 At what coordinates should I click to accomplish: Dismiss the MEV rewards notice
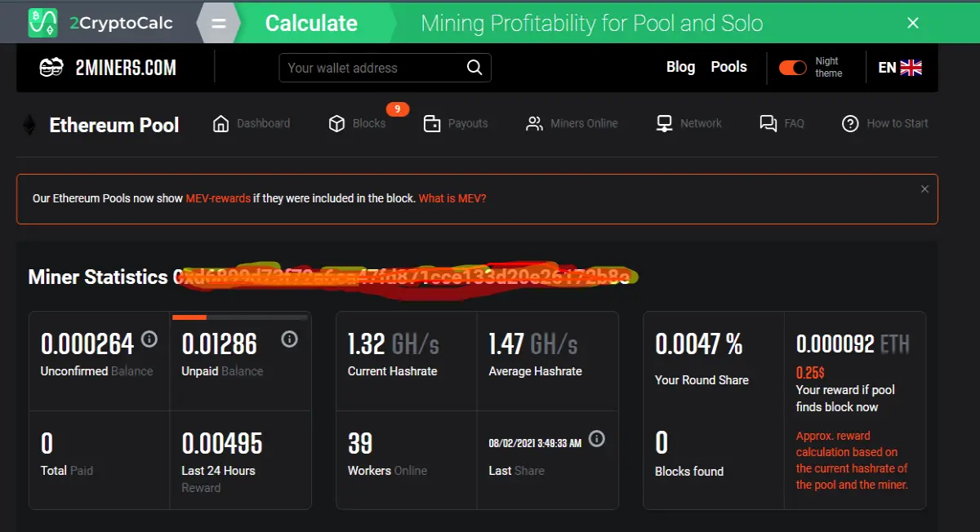tap(924, 189)
